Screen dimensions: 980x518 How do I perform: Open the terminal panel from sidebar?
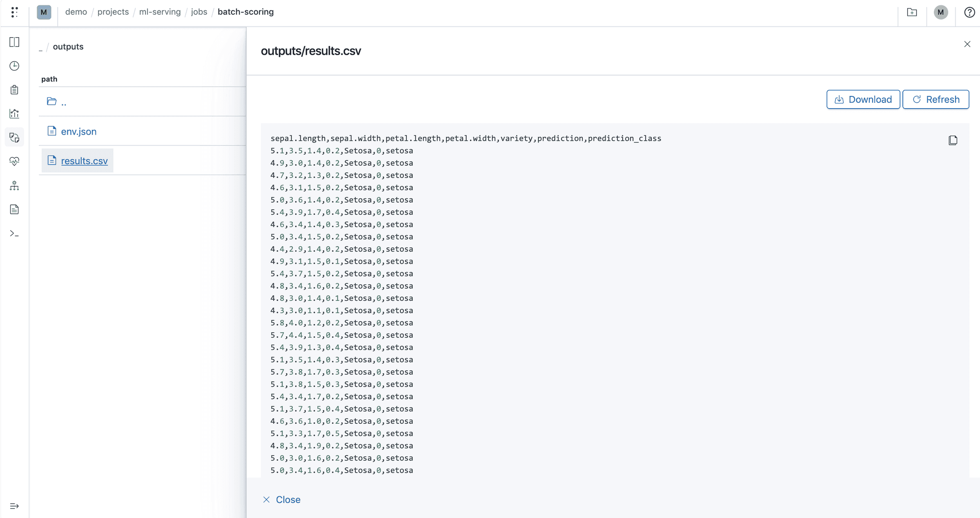(14, 233)
